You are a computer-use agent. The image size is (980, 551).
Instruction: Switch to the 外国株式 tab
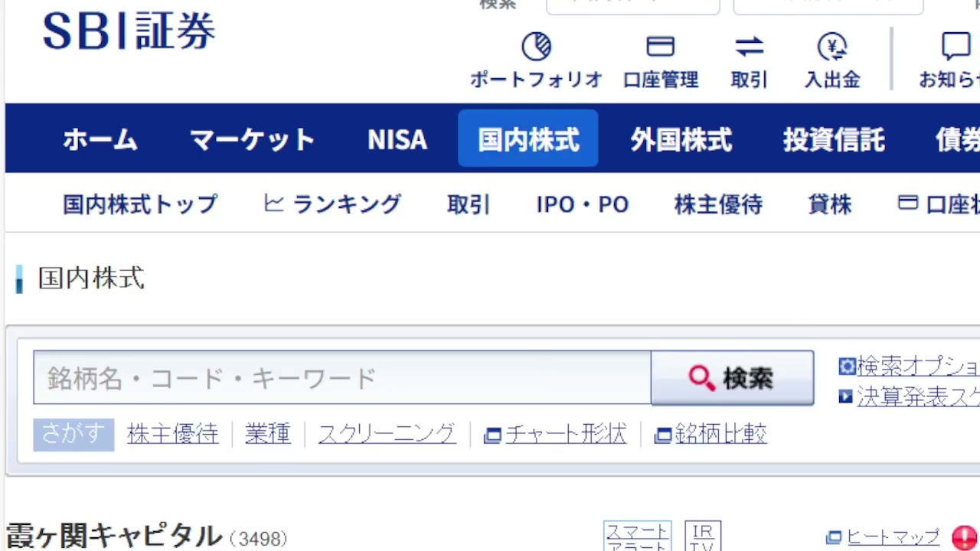pos(681,139)
